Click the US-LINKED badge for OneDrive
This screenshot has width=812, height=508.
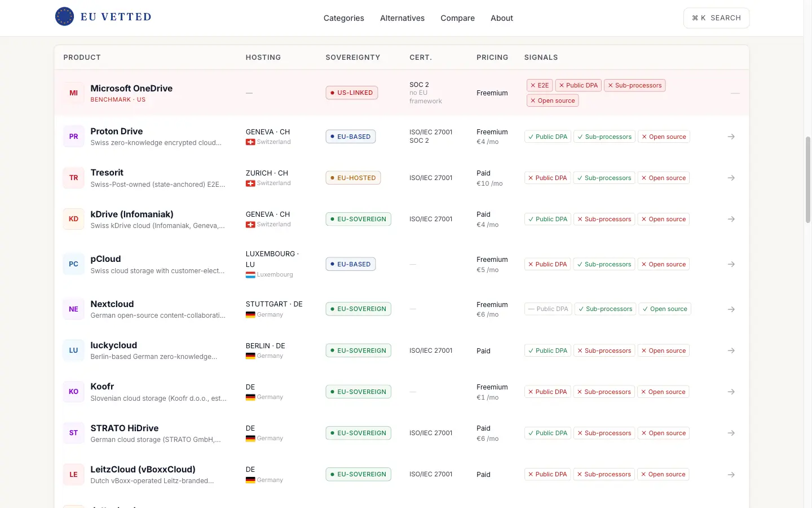tap(352, 93)
